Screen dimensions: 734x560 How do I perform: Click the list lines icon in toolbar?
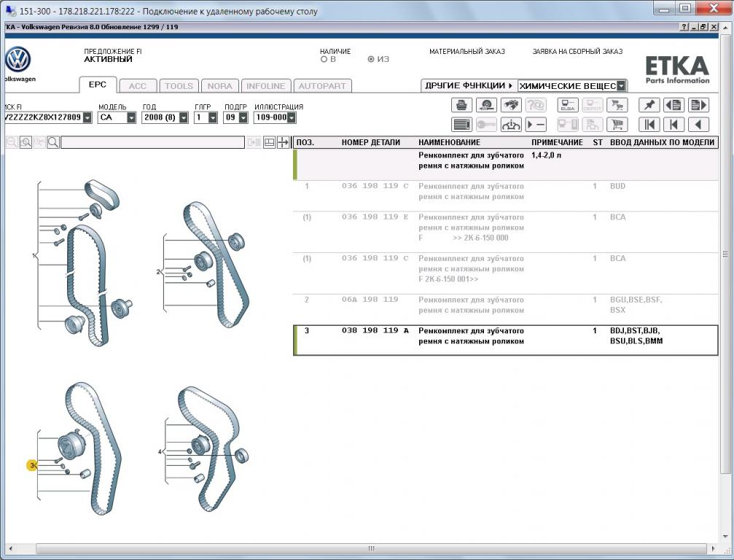461,125
